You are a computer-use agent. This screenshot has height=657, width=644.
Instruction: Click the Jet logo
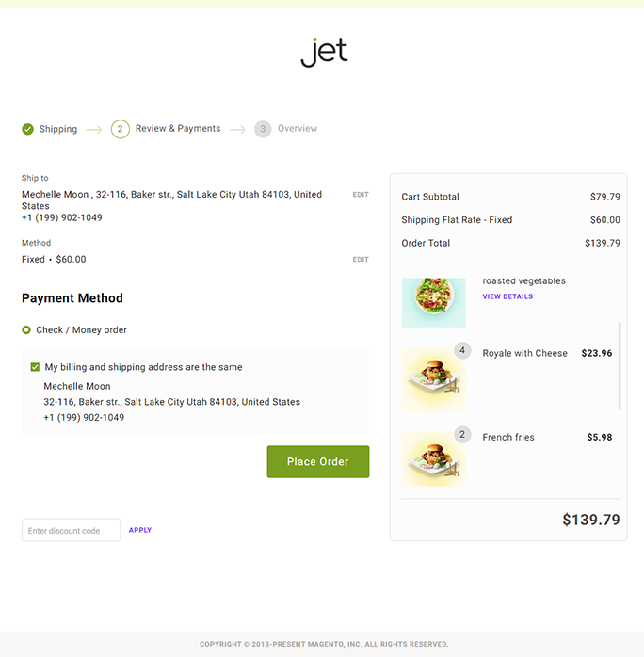[x=324, y=52]
